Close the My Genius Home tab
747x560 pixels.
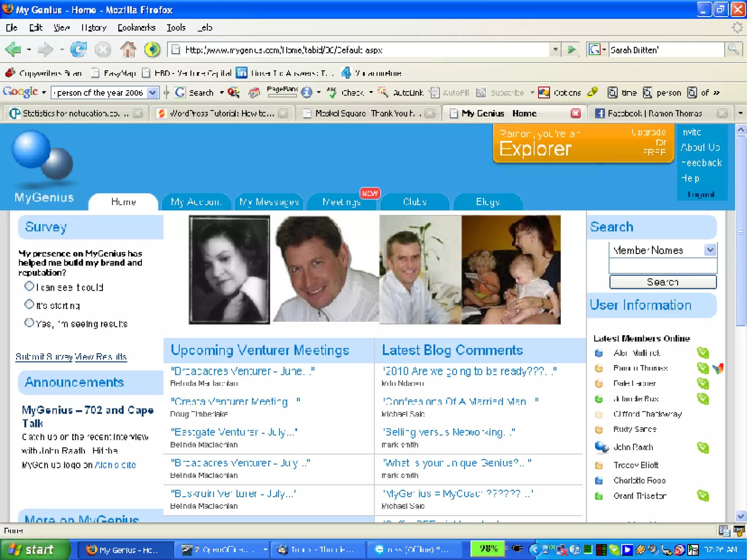coord(576,113)
